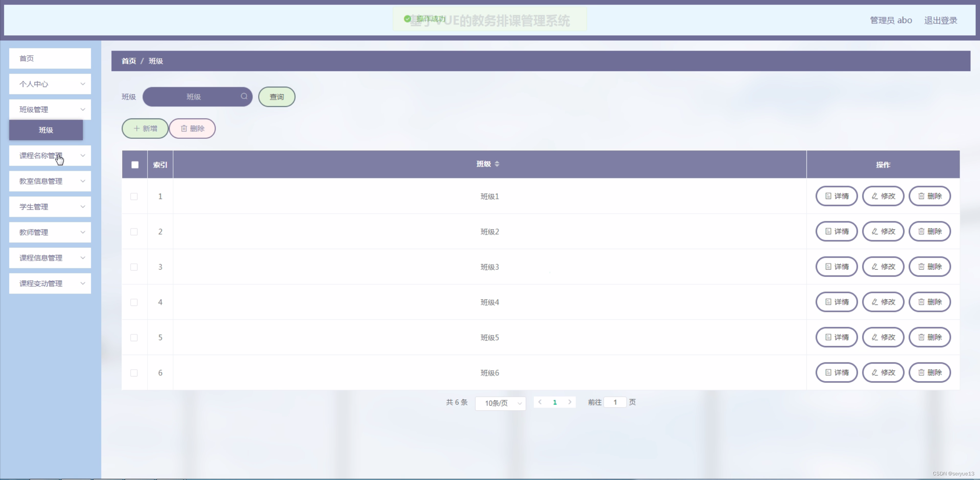Click the 查询 search button
Image resolution: width=980 pixels, height=480 pixels.
(x=277, y=97)
